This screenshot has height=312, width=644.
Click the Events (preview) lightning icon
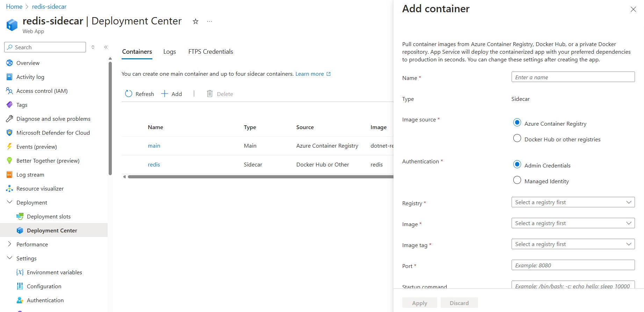point(9,147)
